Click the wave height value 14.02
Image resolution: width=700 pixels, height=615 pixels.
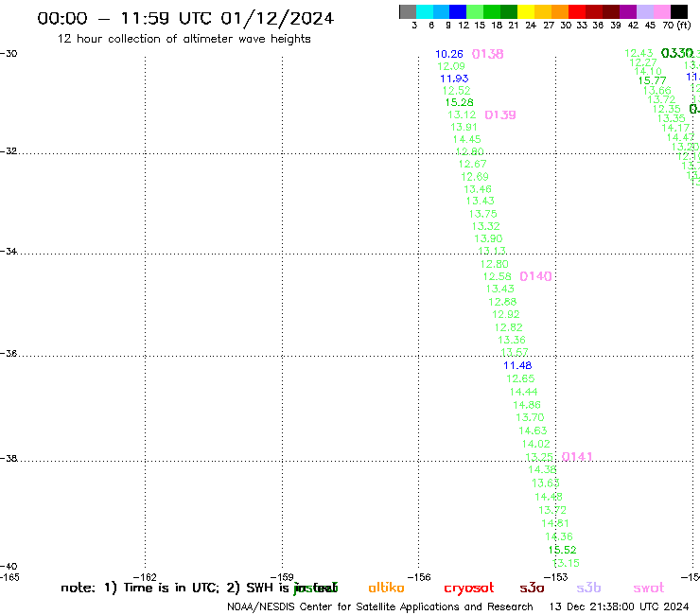click(535, 445)
